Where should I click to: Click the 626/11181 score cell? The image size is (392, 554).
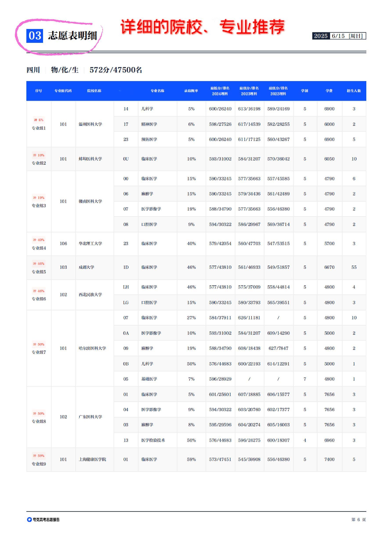pos(249,318)
